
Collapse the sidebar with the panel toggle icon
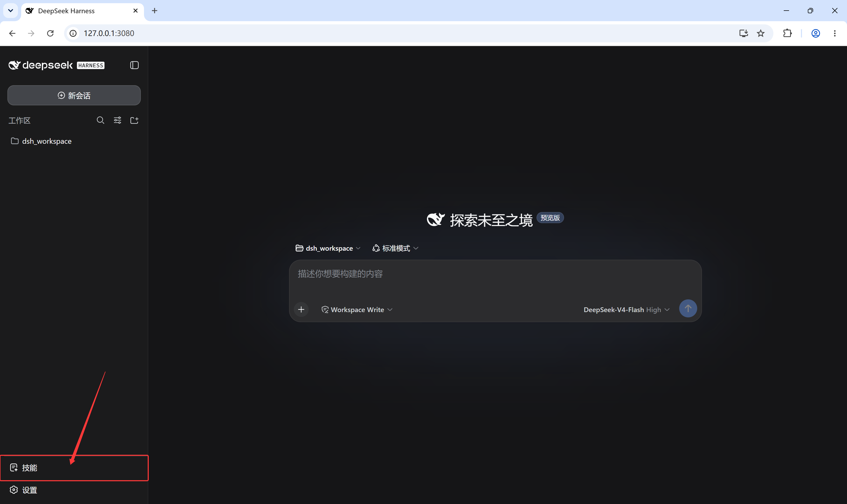click(x=134, y=65)
